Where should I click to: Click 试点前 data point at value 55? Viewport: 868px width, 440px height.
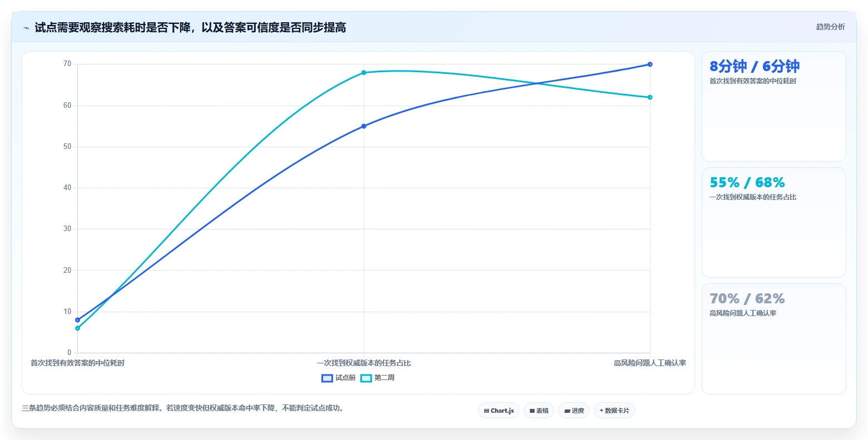tap(364, 126)
